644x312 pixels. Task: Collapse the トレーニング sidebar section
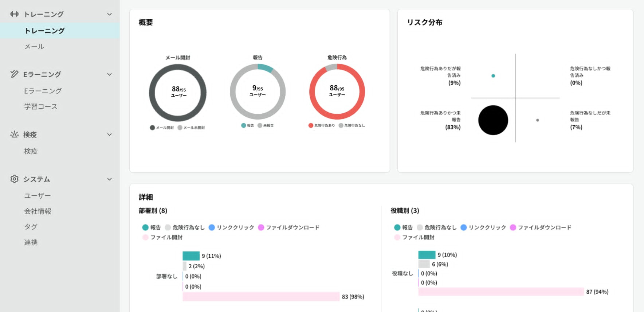[109, 14]
